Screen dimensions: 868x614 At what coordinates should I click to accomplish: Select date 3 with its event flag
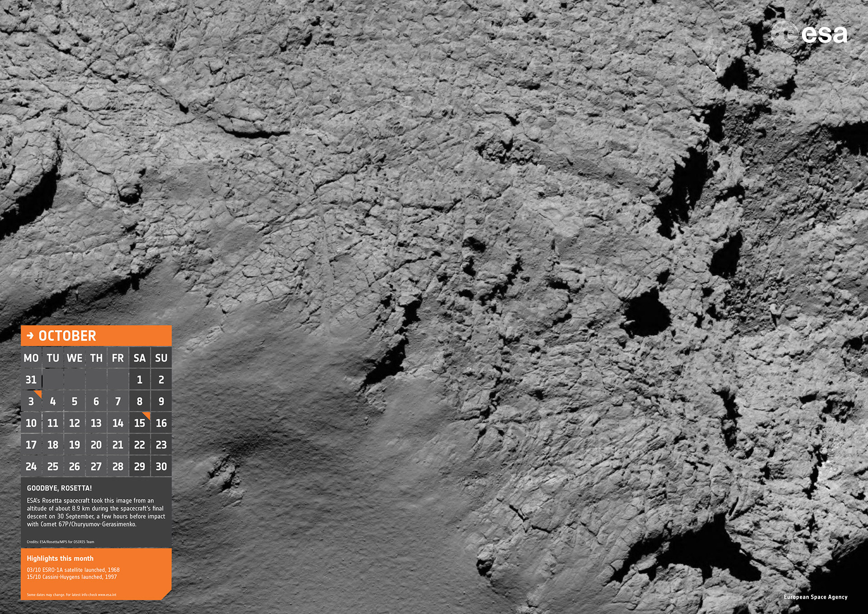coord(31,401)
